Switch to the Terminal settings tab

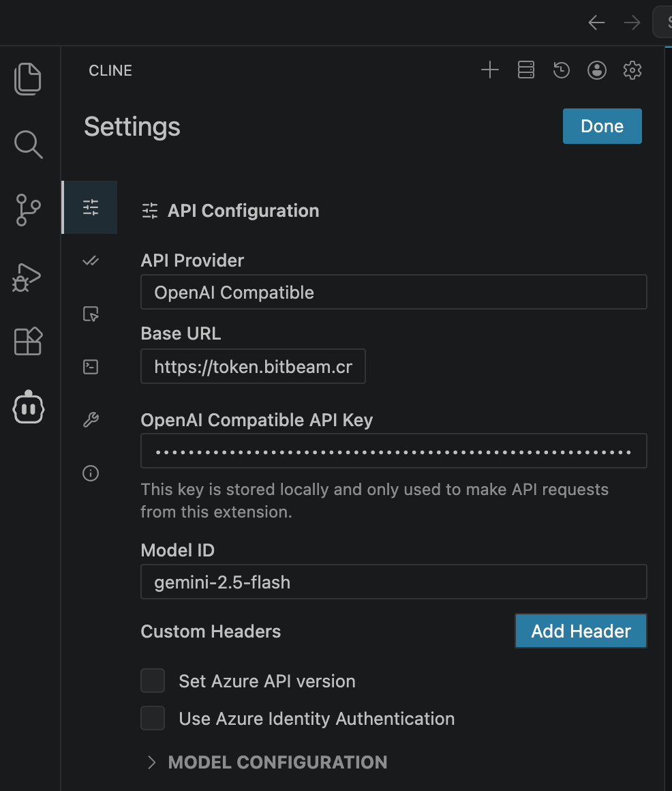[x=91, y=367]
